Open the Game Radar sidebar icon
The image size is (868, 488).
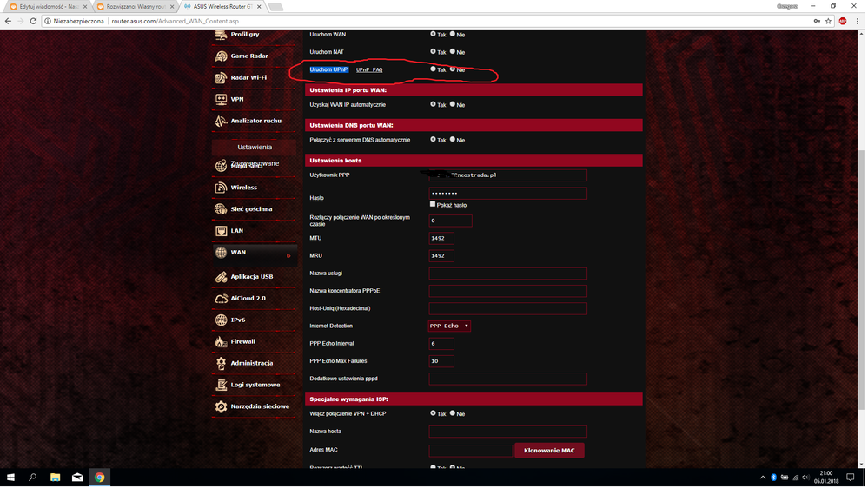222,56
